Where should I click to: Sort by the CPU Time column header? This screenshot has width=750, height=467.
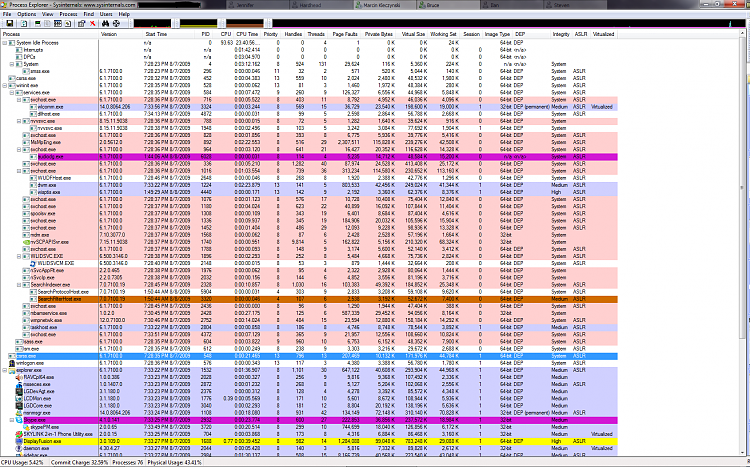coord(247,34)
